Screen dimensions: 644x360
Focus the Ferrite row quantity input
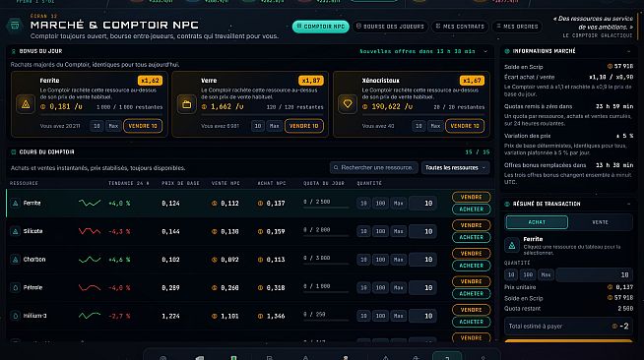[422, 203]
